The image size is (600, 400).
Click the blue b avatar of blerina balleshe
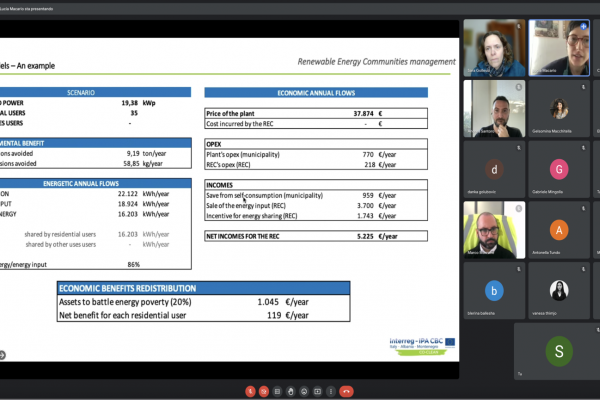pyautogui.click(x=494, y=291)
